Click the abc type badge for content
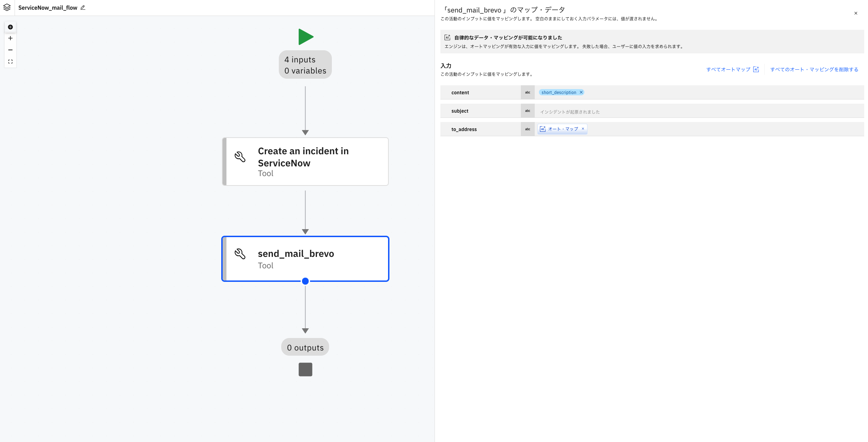This screenshot has width=868, height=442. pos(527,93)
